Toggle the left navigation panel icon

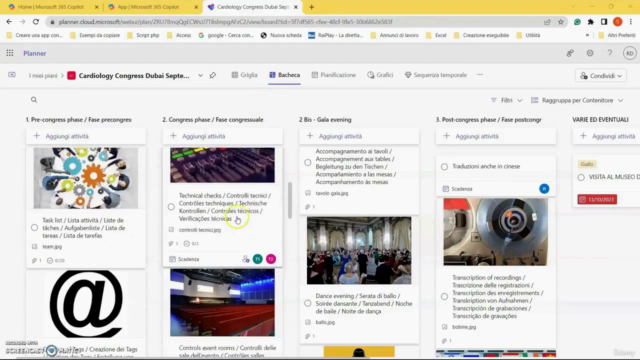pyautogui.click(x=12, y=75)
